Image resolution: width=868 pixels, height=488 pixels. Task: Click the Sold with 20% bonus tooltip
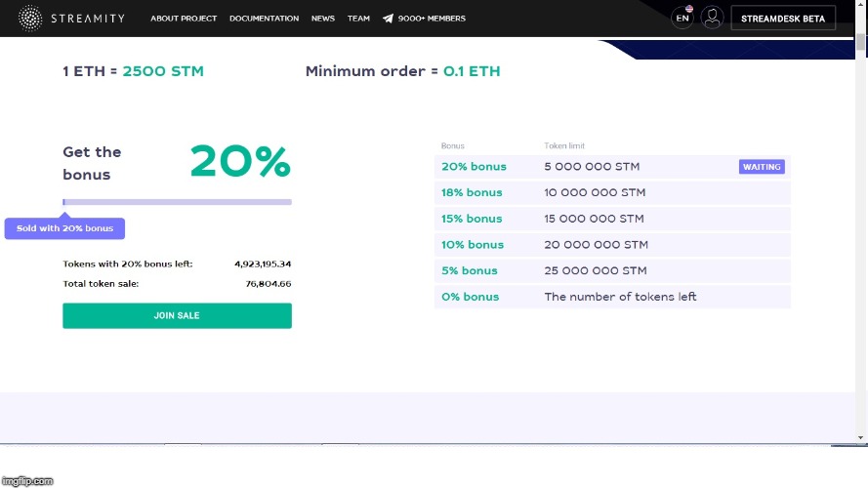64,228
